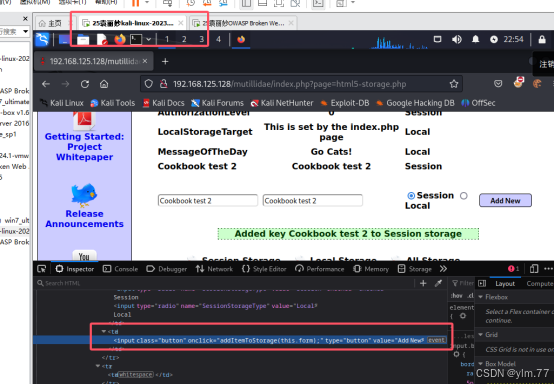Close the 192.168.125.128 Firefox tab
Image resolution: width=554 pixels, height=385 pixels.
[x=145, y=61]
